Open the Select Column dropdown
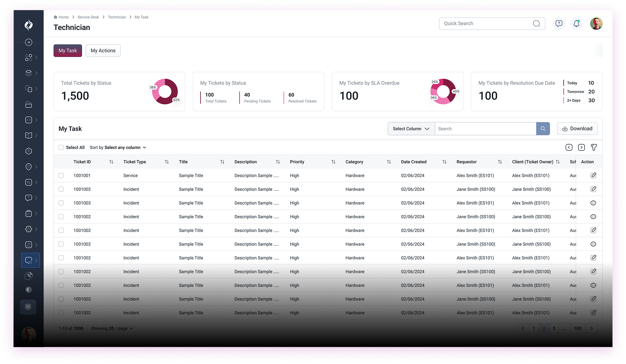 tap(410, 128)
